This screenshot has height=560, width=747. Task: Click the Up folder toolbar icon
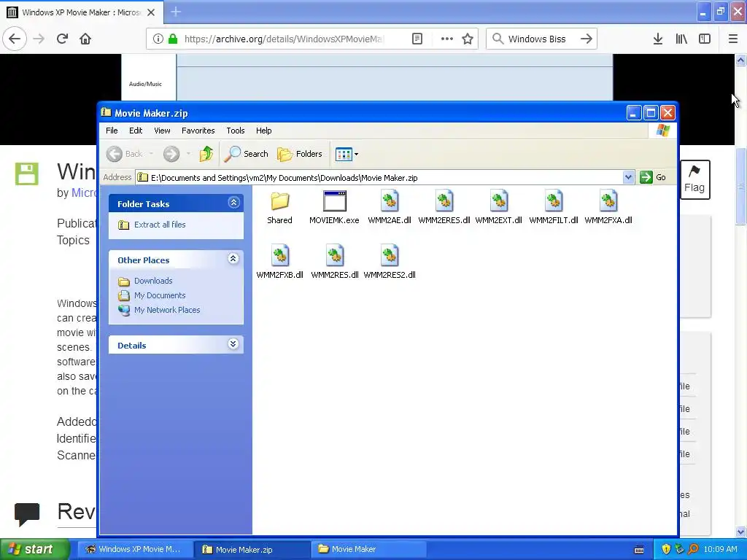tap(206, 154)
